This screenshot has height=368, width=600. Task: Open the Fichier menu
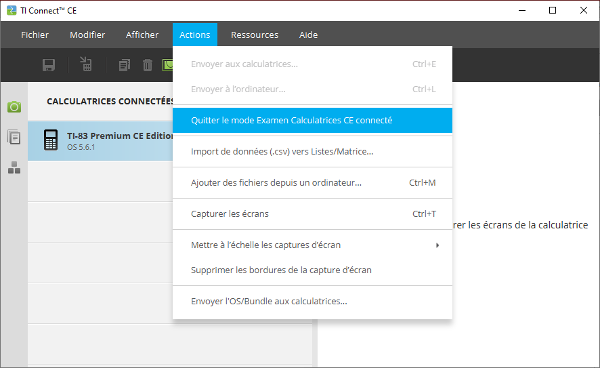[35, 35]
